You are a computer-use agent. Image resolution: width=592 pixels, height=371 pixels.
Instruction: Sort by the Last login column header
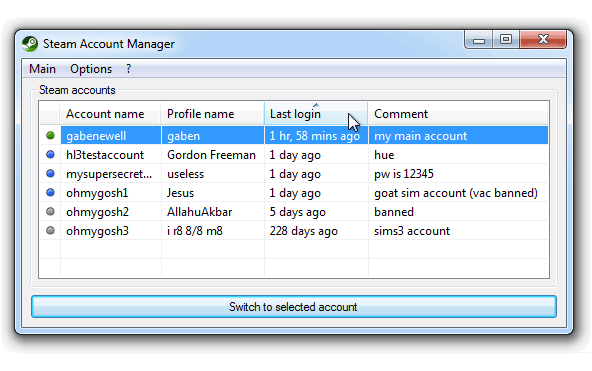(316, 114)
